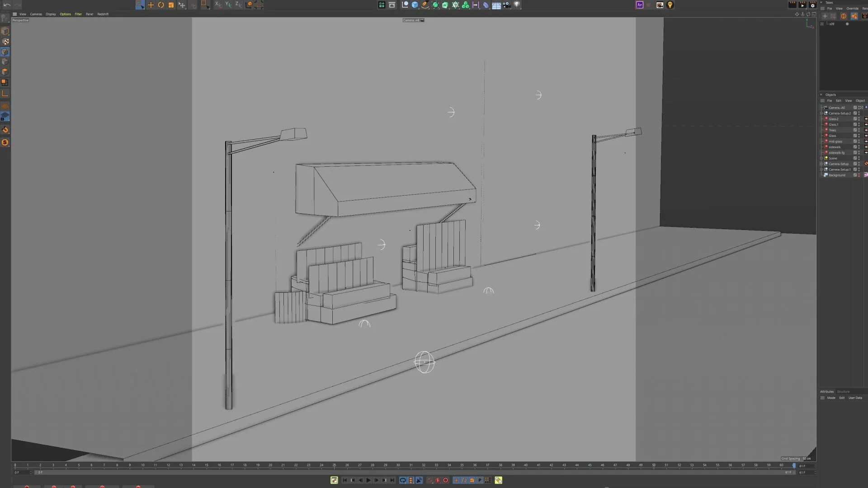Click the Scale tool icon

point(171,5)
